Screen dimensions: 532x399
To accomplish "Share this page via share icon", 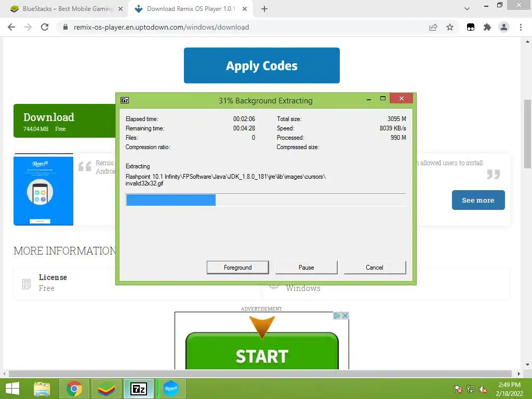I will 433,27.
